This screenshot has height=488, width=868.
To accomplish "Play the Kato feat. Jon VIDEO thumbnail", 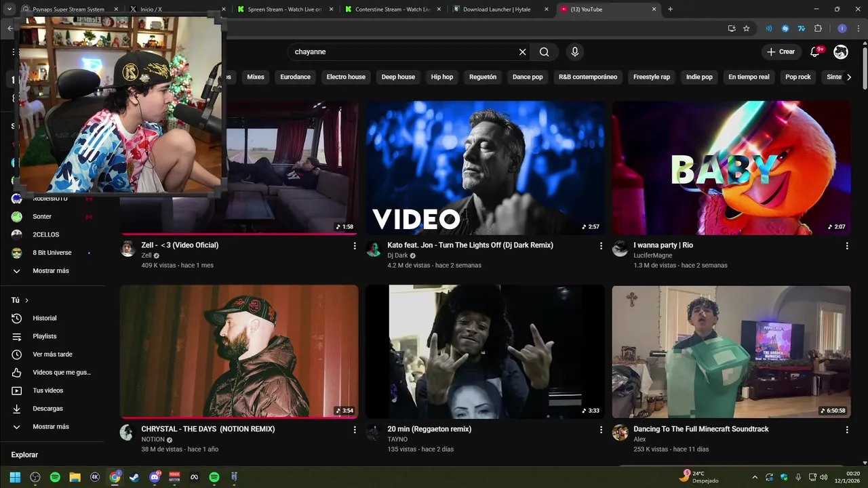I will pyautogui.click(x=485, y=168).
